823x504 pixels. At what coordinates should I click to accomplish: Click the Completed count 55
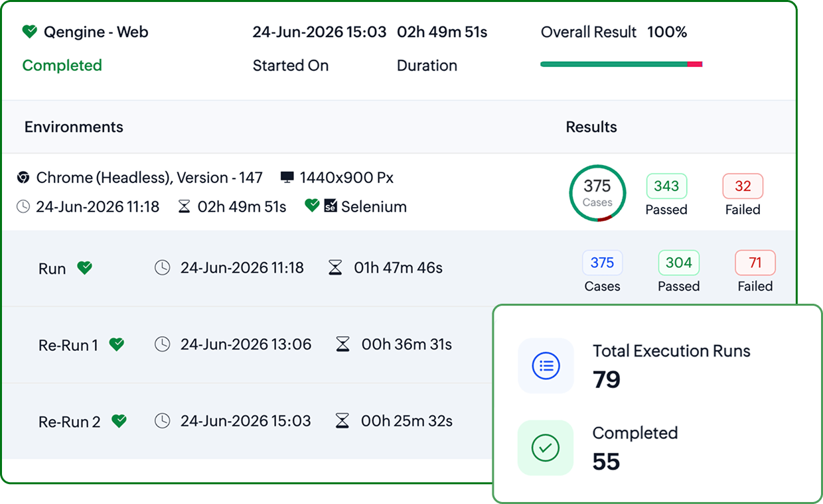pos(607,462)
